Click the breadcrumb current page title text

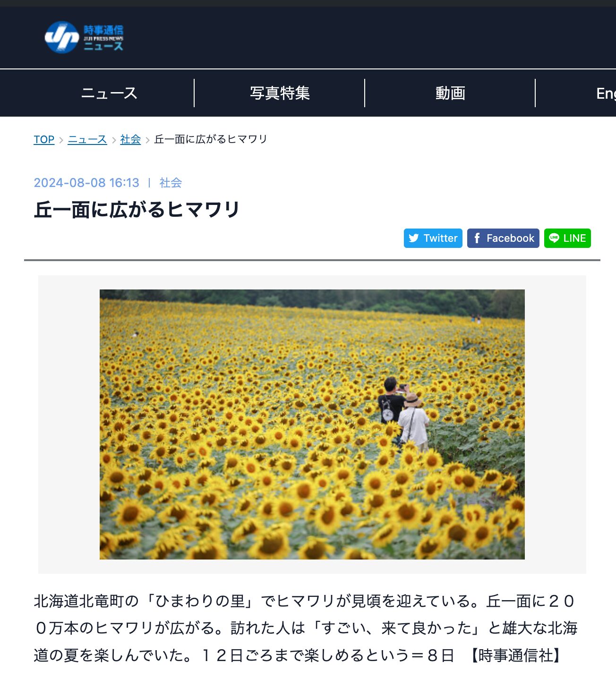point(211,139)
